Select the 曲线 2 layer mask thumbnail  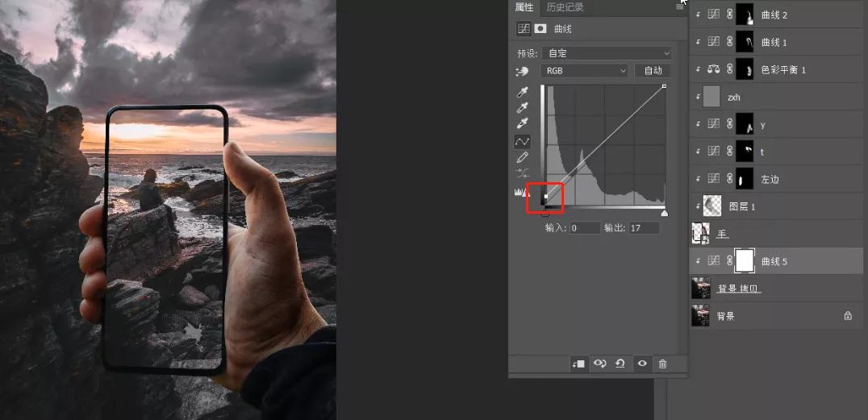(745, 15)
